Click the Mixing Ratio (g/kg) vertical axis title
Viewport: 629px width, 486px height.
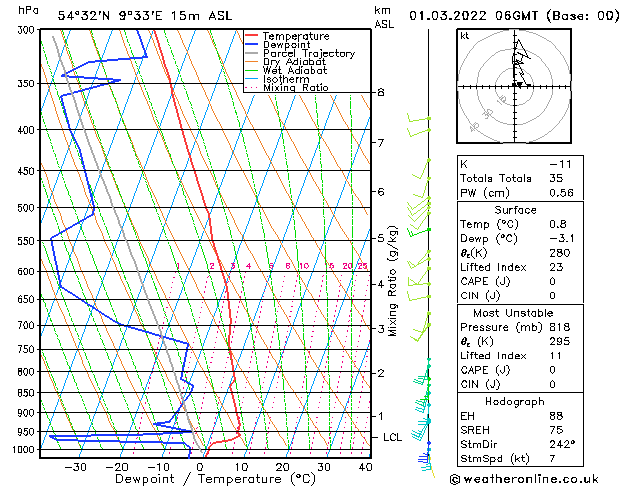pyautogui.click(x=392, y=281)
